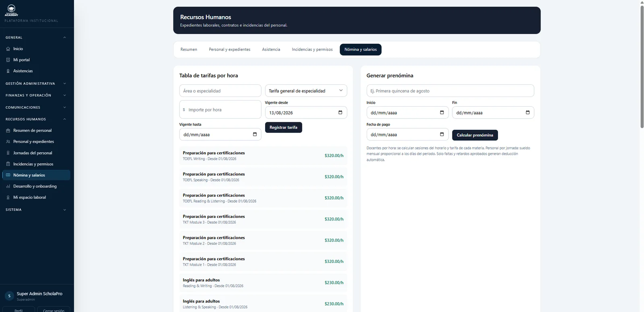Click the Inicio home icon in sidebar
644x312 pixels.
click(x=8, y=49)
